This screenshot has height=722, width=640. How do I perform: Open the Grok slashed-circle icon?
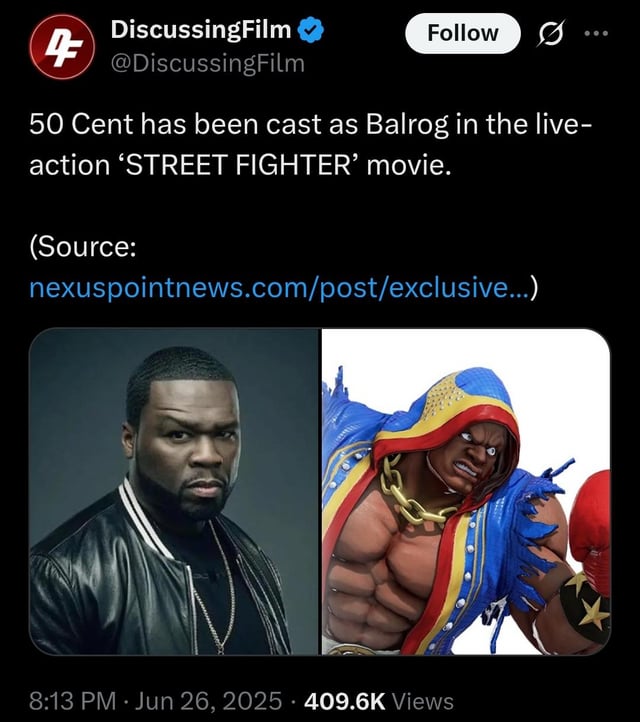coord(550,34)
